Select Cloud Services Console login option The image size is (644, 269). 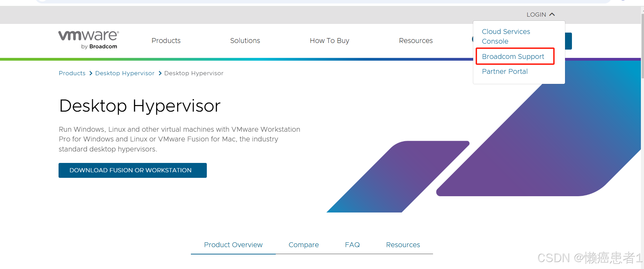(506, 36)
